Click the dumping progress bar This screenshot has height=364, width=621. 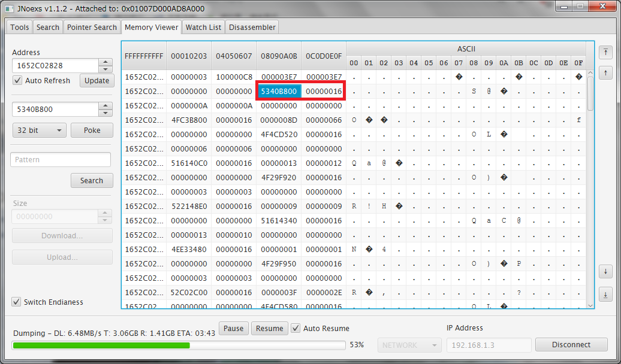click(x=179, y=345)
